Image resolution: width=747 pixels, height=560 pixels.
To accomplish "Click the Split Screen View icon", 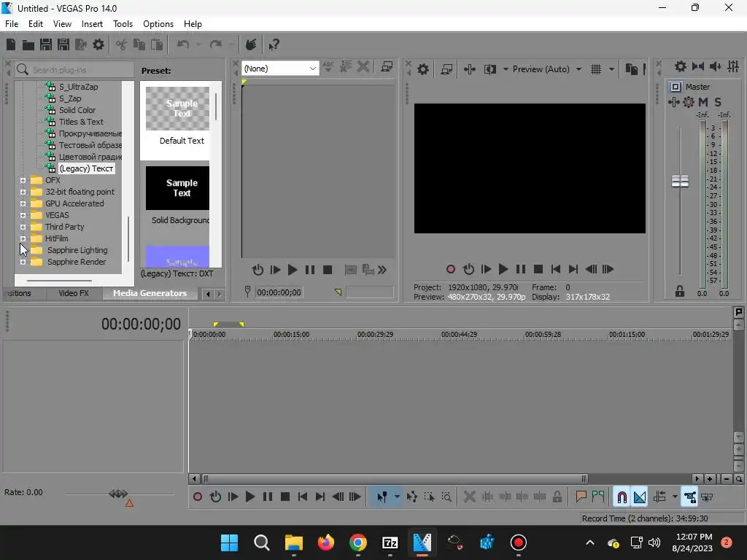I will coord(489,69).
